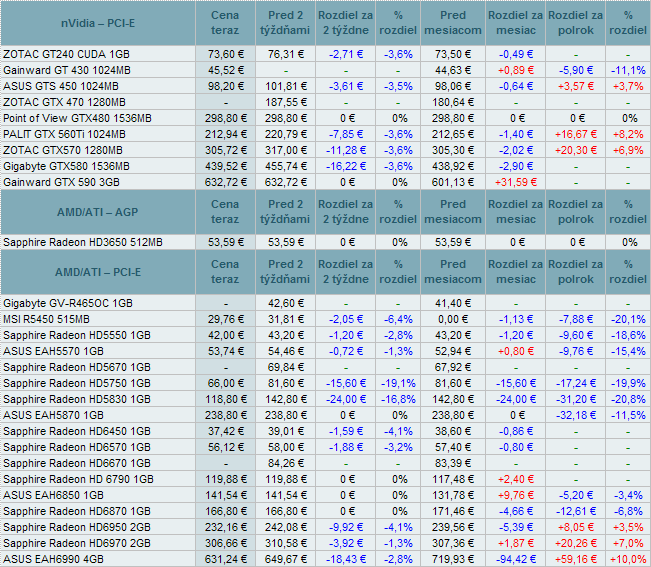Select the +20,30 € half-year difference
The image size is (651, 567).
(x=576, y=150)
